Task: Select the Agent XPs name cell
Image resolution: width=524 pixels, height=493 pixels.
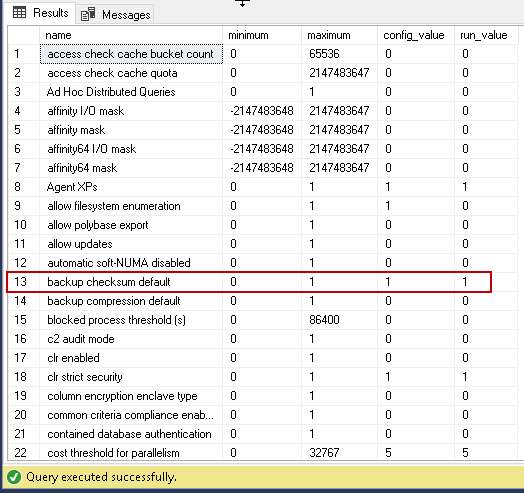Action: click(131, 187)
